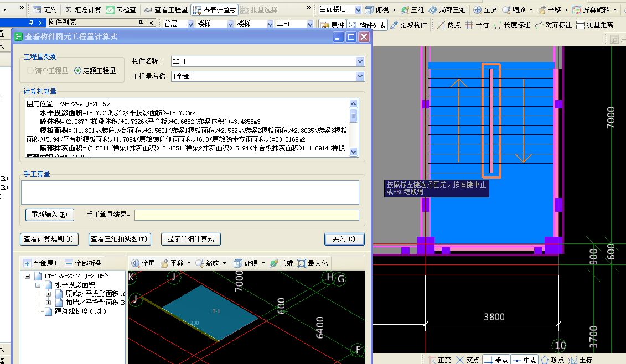Toggle 坐标 snap in the status bar
This screenshot has height=364, width=626.
tap(581, 360)
